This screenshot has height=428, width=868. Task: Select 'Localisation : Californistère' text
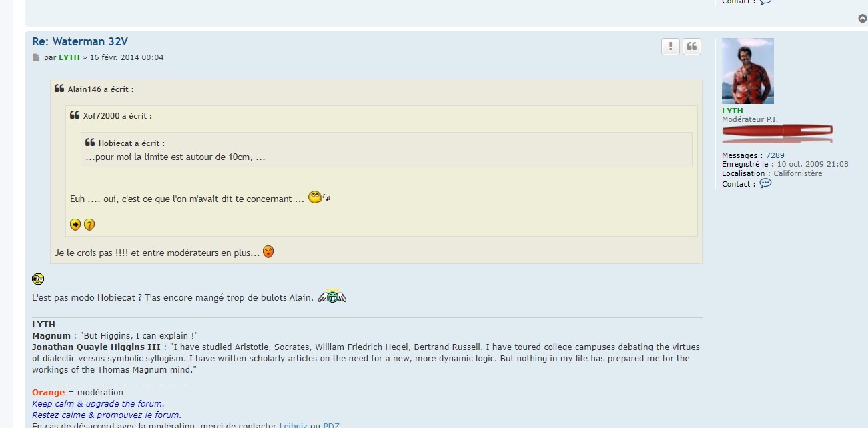pyautogui.click(x=772, y=173)
